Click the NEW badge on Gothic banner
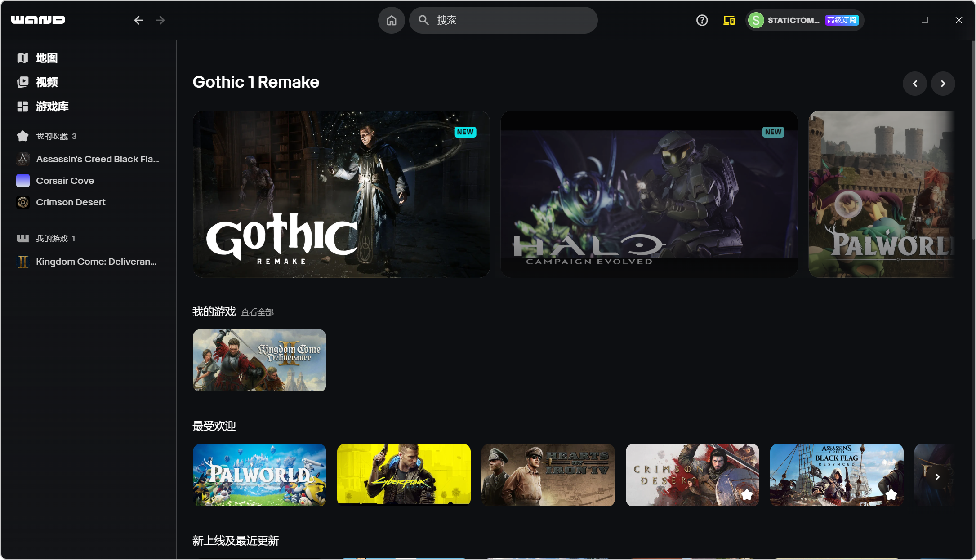Screen dimensions: 976x560 465,132
